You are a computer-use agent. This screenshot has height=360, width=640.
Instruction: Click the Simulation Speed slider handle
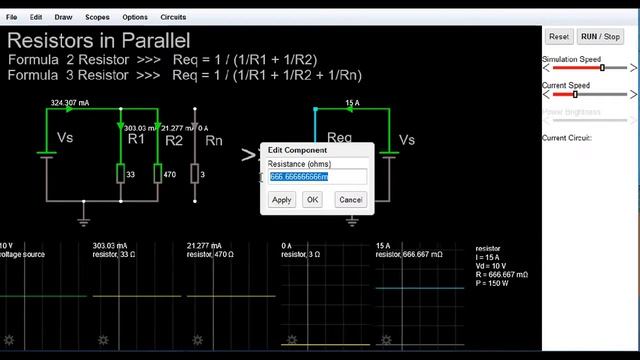pos(602,68)
